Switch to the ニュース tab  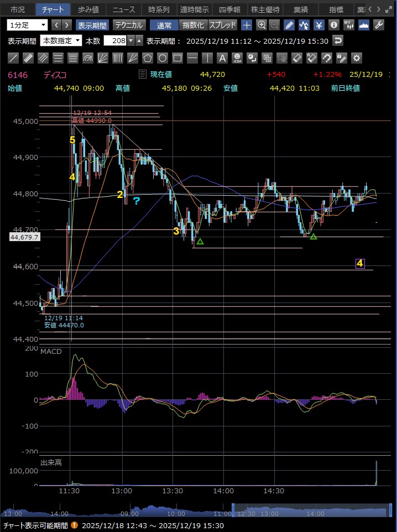[123, 9]
